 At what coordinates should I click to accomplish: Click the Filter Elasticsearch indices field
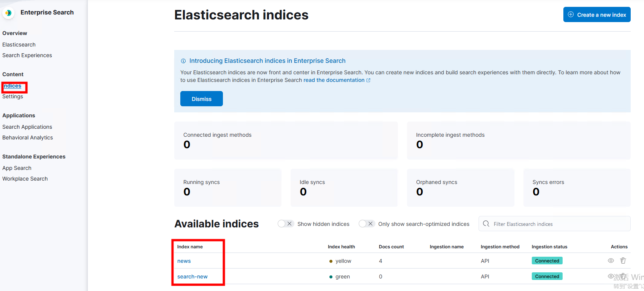[555, 224]
